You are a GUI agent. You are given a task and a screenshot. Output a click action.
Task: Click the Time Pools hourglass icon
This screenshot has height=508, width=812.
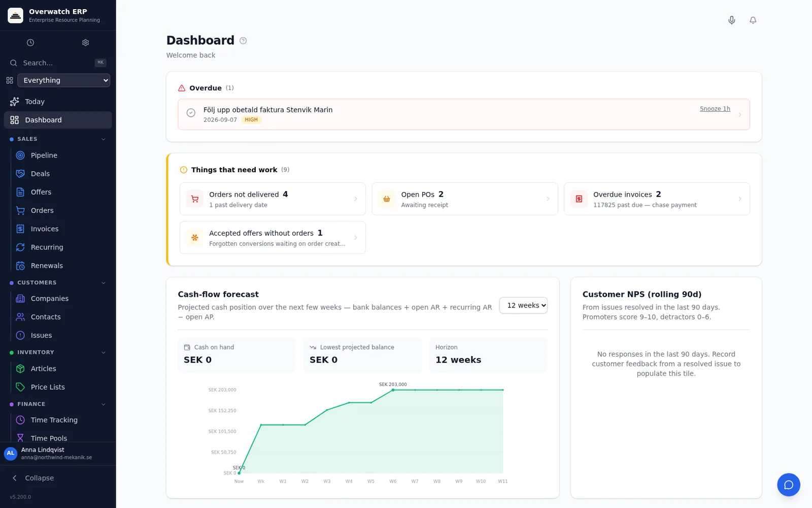tap(20, 438)
